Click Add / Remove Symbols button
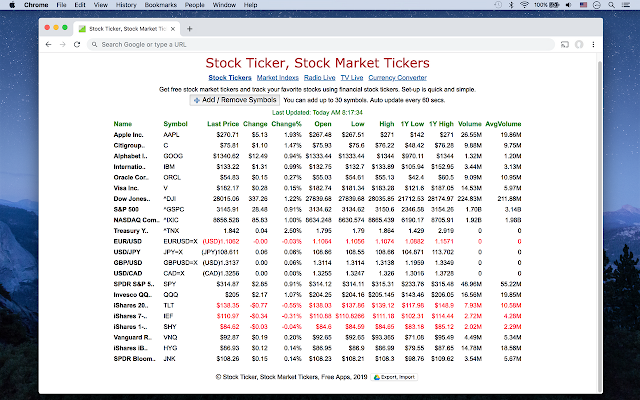The height and width of the screenshot is (400, 640). click(x=235, y=100)
